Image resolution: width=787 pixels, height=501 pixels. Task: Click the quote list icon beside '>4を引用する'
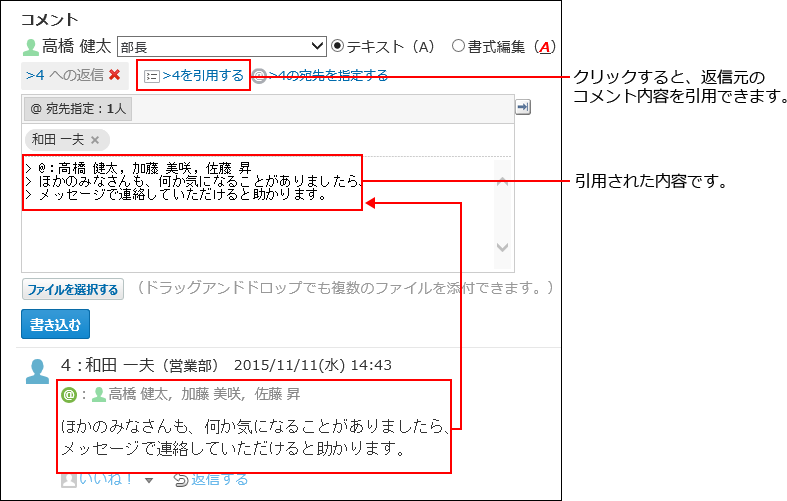point(152,76)
